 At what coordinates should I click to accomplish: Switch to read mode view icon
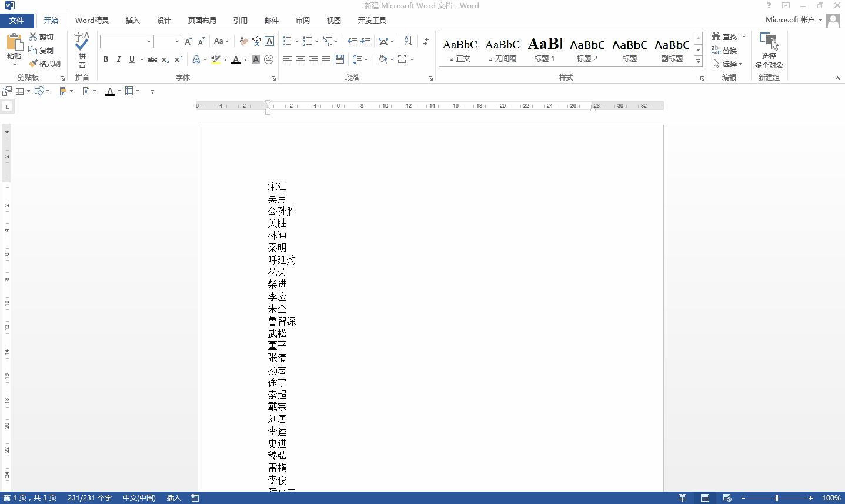(x=682, y=498)
